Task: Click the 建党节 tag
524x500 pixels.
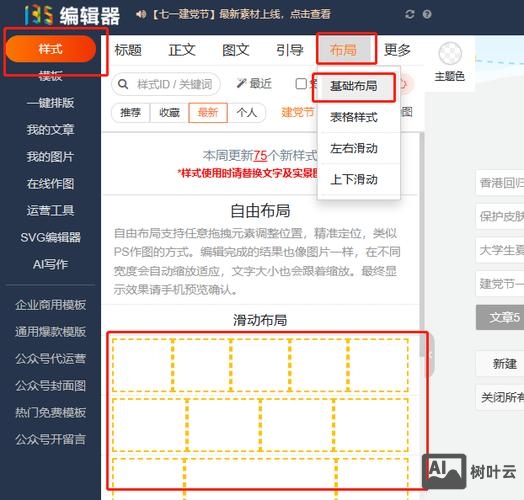Action: (297, 113)
